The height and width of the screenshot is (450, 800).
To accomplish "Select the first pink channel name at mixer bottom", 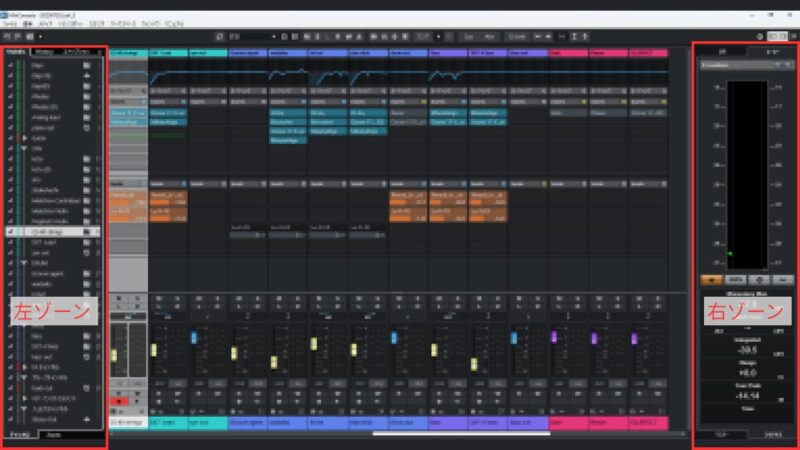I will 568,423.
